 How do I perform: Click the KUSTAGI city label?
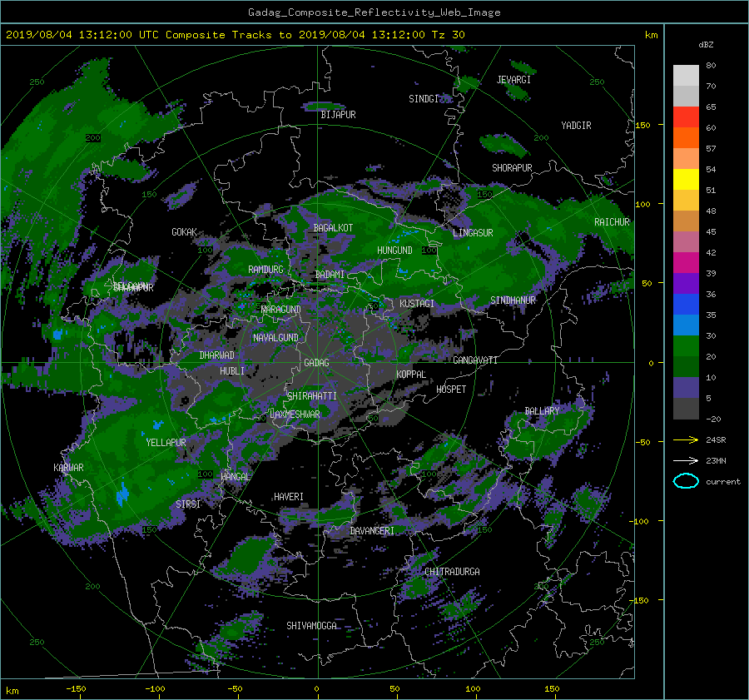(417, 304)
